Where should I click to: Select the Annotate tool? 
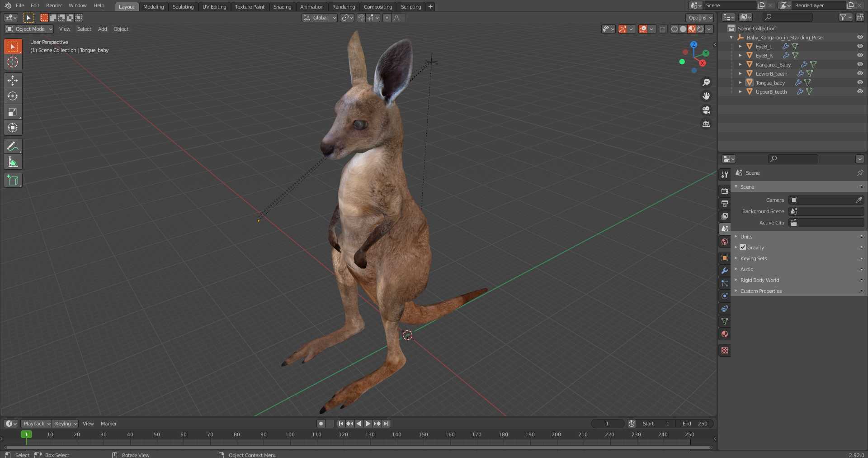tap(13, 146)
